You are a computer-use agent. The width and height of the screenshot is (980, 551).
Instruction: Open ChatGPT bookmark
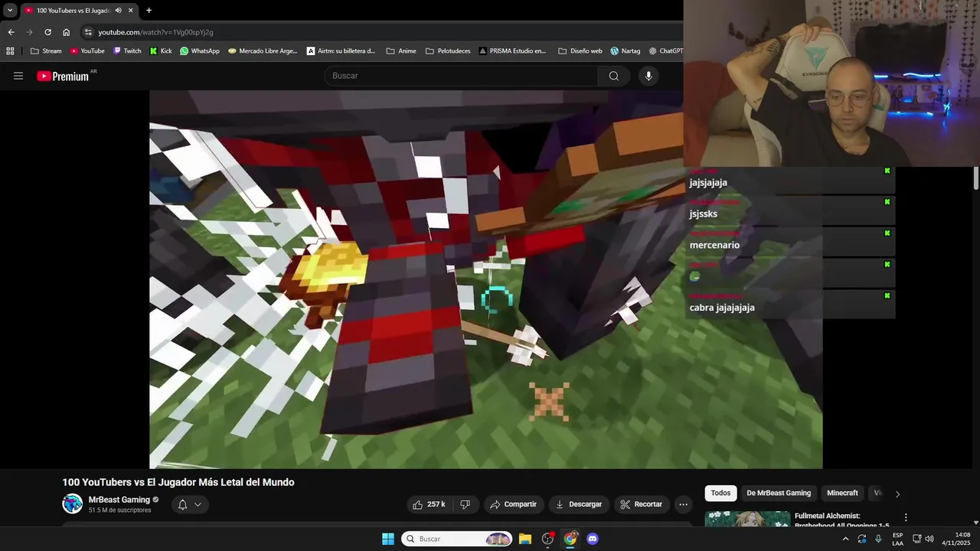[665, 51]
